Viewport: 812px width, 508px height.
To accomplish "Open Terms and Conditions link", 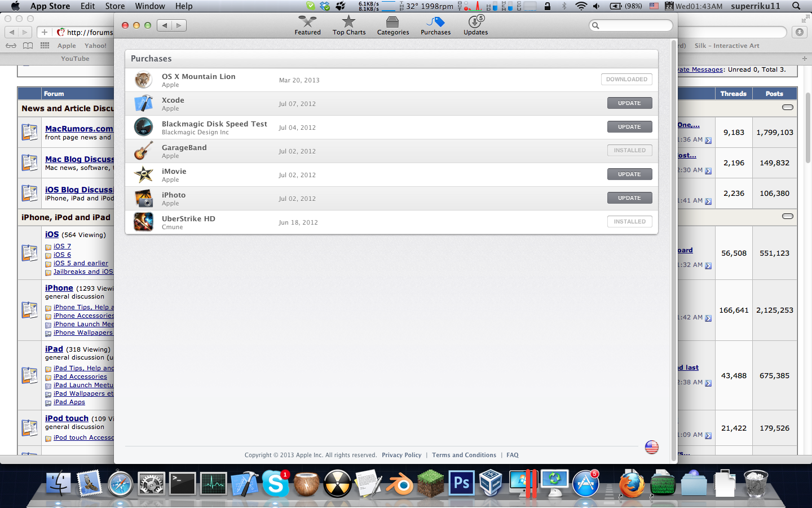I will (x=464, y=455).
